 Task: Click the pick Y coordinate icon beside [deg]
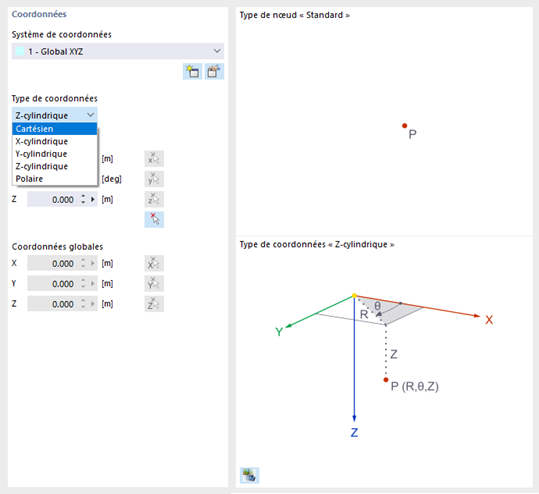pyautogui.click(x=154, y=179)
